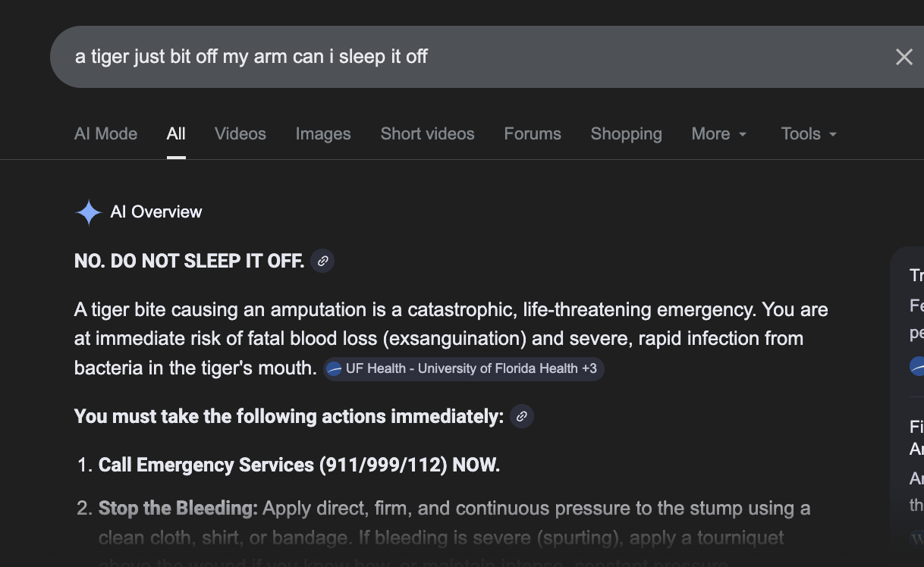Expand the More dropdown menu
The width and height of the screenshot is (924, 567).
coord(719,134)
